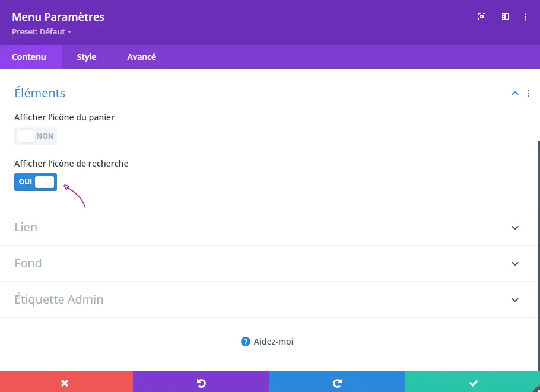The width and height of the screenshot is (540, 392).
Task: Open the 'Preset: Défaut' dropdown
Action: [x=42, y=32]
